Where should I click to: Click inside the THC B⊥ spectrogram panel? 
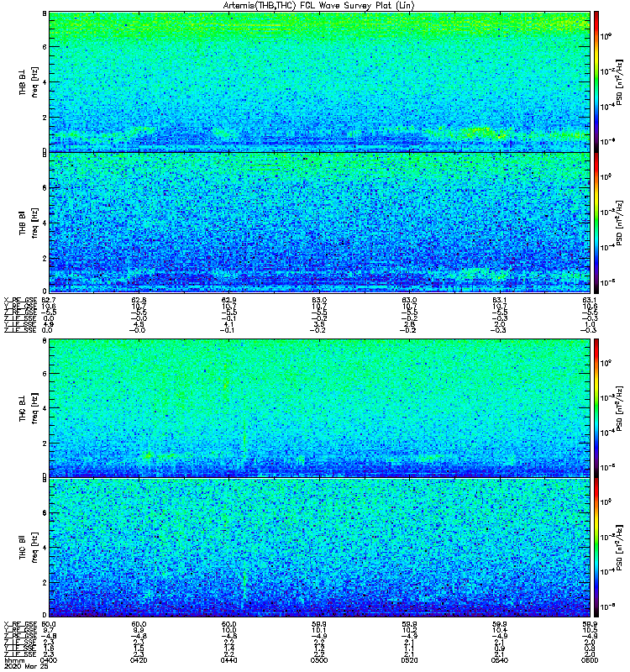[319, 408]
